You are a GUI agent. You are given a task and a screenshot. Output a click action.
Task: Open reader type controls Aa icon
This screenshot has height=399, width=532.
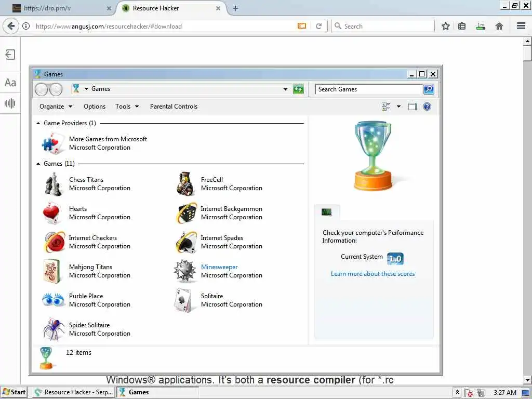10,83
